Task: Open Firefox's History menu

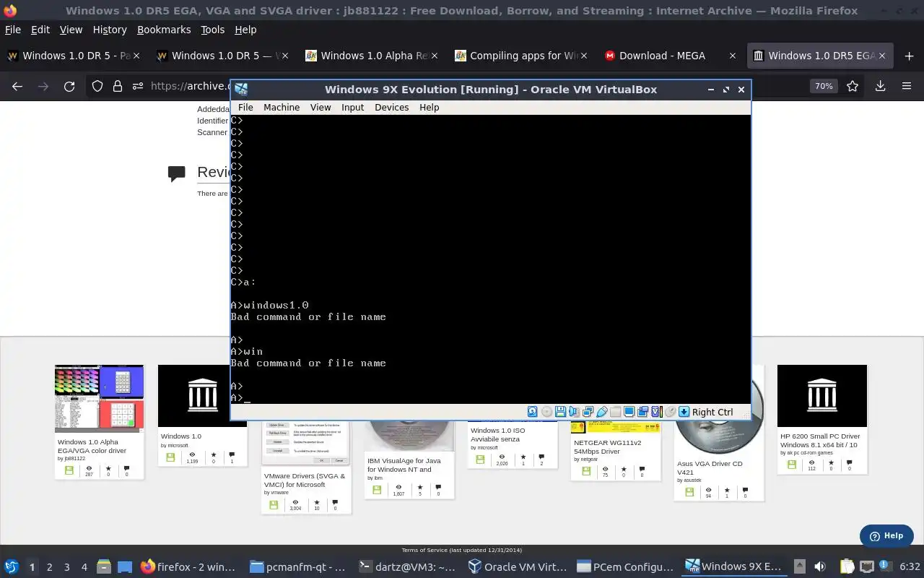Action: tap(110, 30)
